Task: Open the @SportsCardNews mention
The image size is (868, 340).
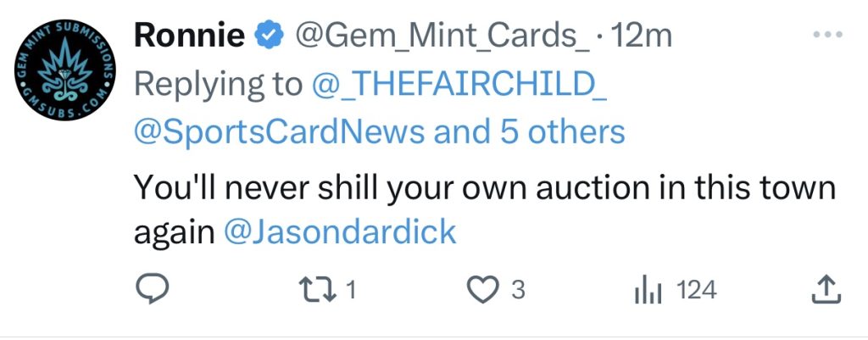Action: click(x=278, y=131)
